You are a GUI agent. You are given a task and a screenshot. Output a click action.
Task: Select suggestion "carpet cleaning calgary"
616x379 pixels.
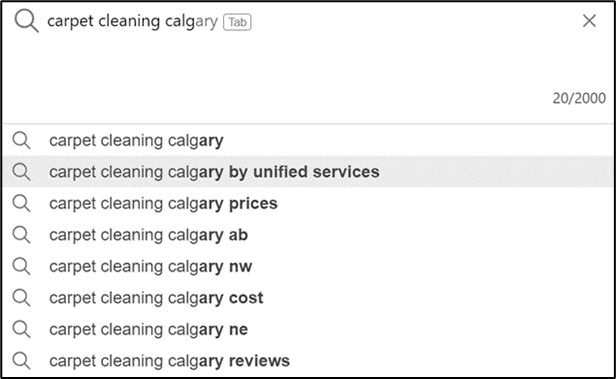(308, 140)
